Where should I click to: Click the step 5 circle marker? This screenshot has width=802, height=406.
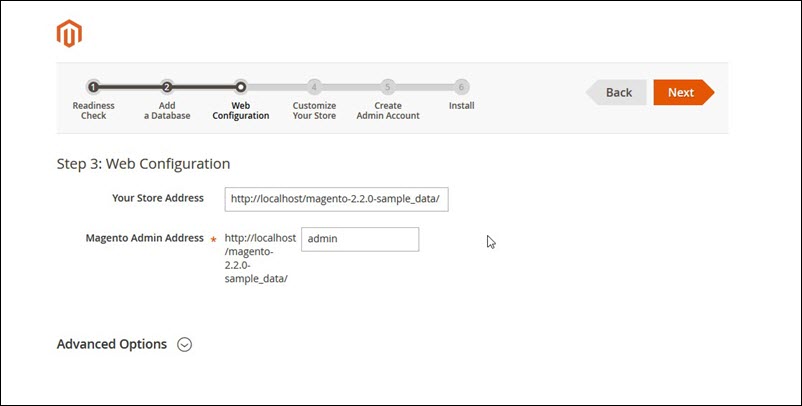[x=388, y=87]
